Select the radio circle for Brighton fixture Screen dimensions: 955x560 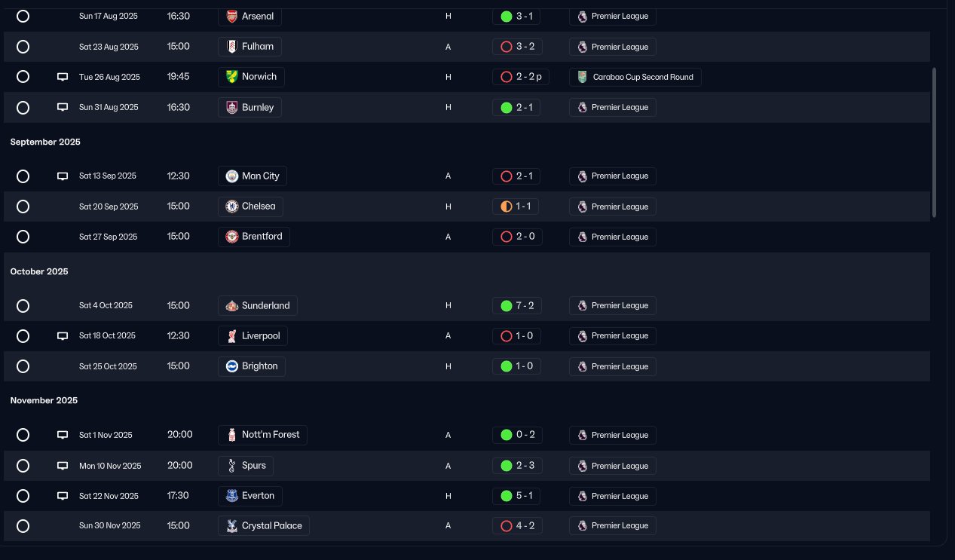[x=23, y=366]
